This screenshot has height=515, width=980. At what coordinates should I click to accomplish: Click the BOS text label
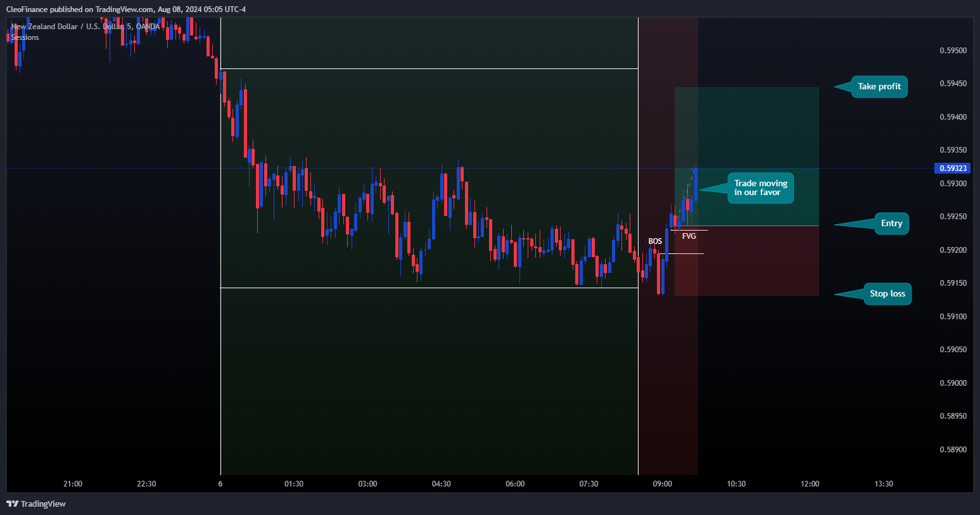click(655, 241)
